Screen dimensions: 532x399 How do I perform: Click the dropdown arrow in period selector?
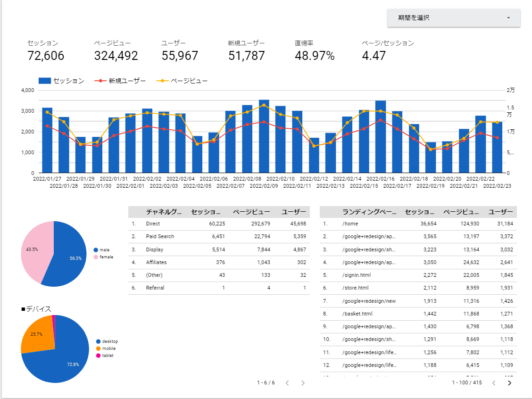pos(508,17)
